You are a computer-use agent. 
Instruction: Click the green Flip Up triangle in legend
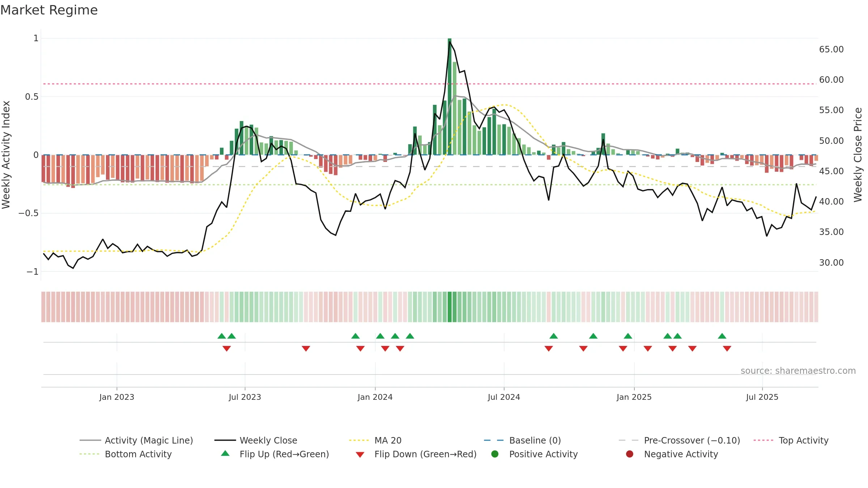225,453
